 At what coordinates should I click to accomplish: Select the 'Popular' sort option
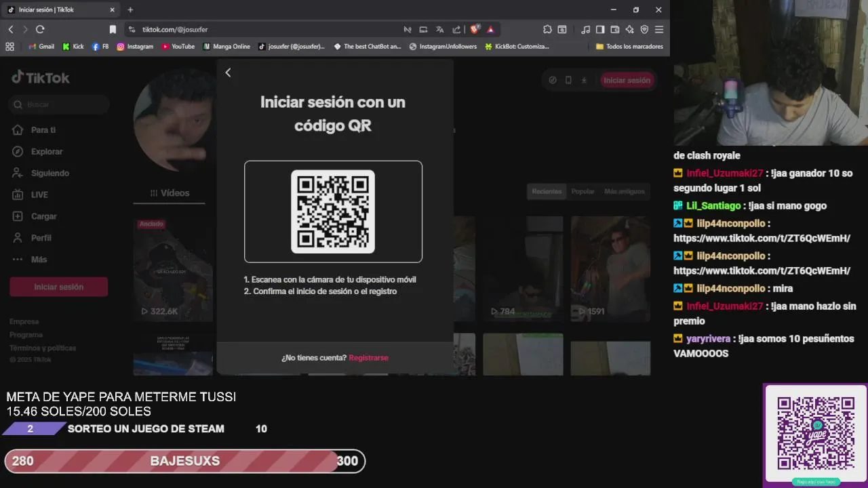click(x=583, y=191)
